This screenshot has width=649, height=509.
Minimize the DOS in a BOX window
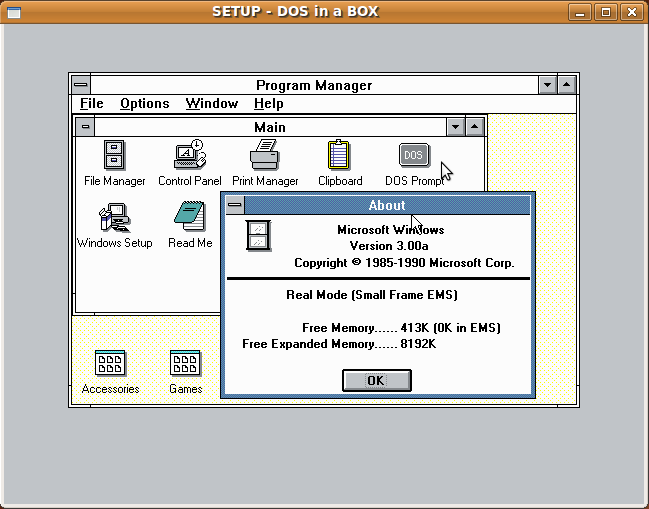pyautogui.click(x=580, y=12)
